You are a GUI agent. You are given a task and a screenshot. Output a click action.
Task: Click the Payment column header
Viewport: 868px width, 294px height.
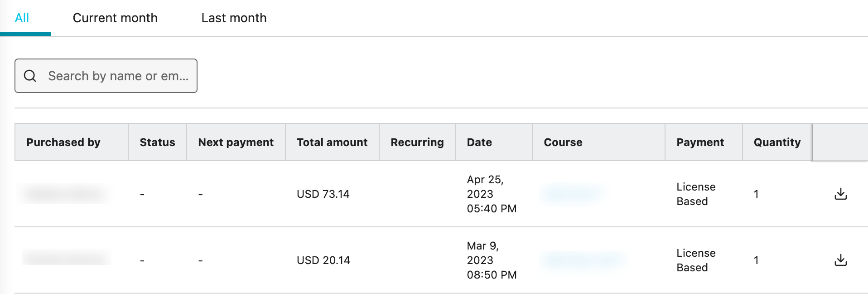pyautogui.click(x=700, y=142)
